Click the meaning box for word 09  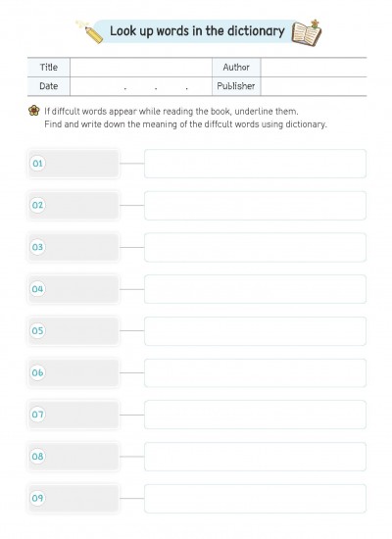(x=255, y=499)
